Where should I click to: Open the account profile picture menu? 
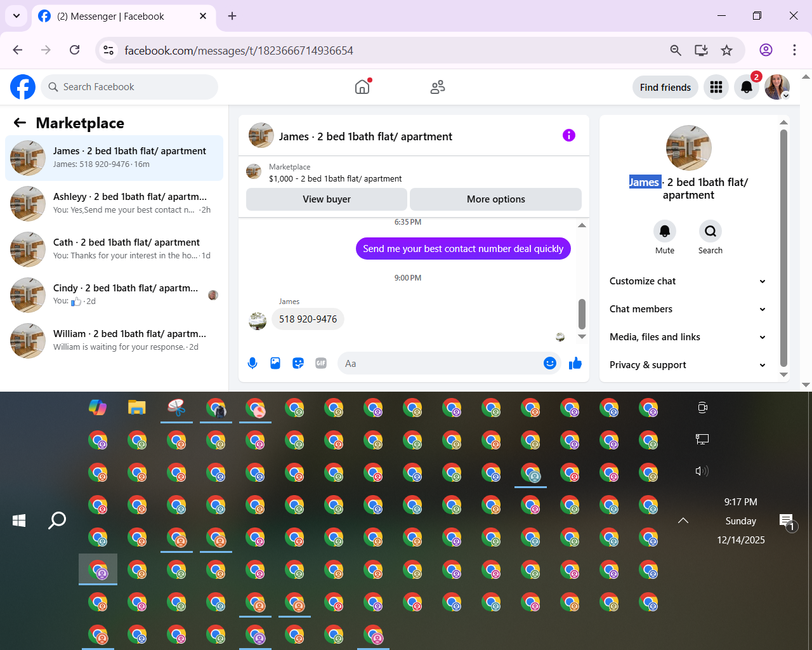click(777, 87)
